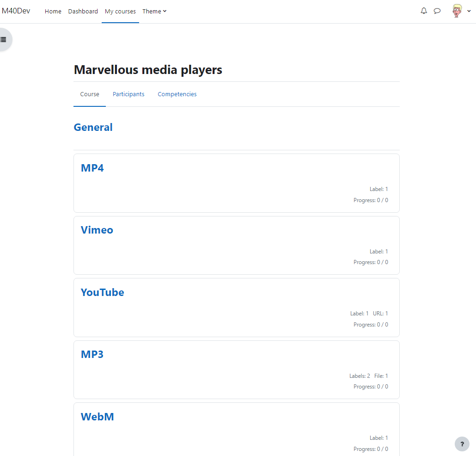Click 'URL: 1' text in YouTube card

380,314
